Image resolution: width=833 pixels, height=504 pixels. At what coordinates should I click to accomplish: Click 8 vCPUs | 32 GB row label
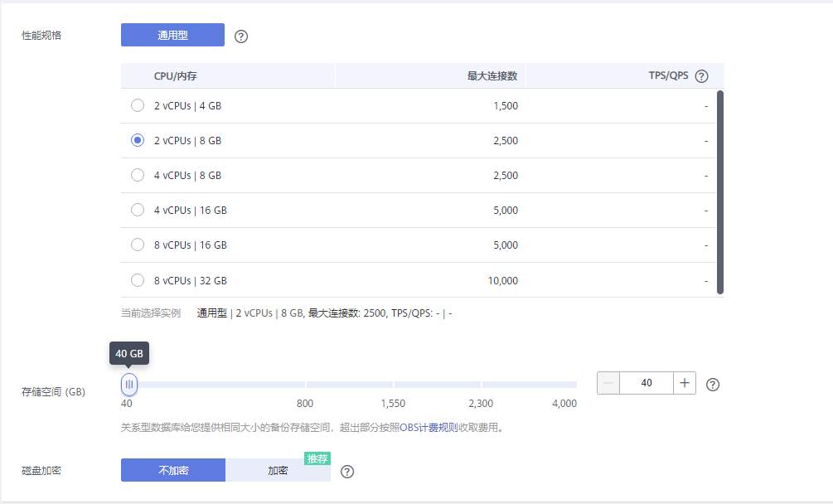pyautogui.click(x=190, y=280)
